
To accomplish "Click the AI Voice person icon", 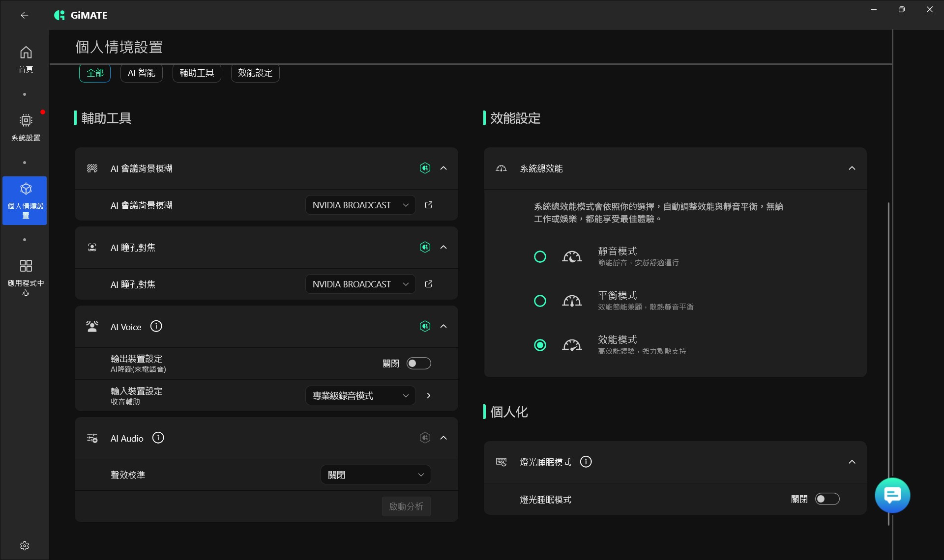I will click(x=92, y=326).
